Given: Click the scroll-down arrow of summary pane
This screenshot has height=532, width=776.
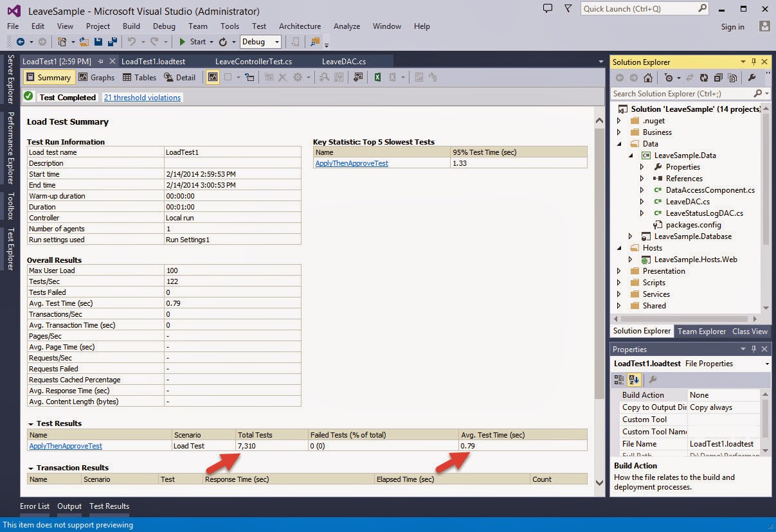Looking at the screenshot, I should click(x=599, y=483).
